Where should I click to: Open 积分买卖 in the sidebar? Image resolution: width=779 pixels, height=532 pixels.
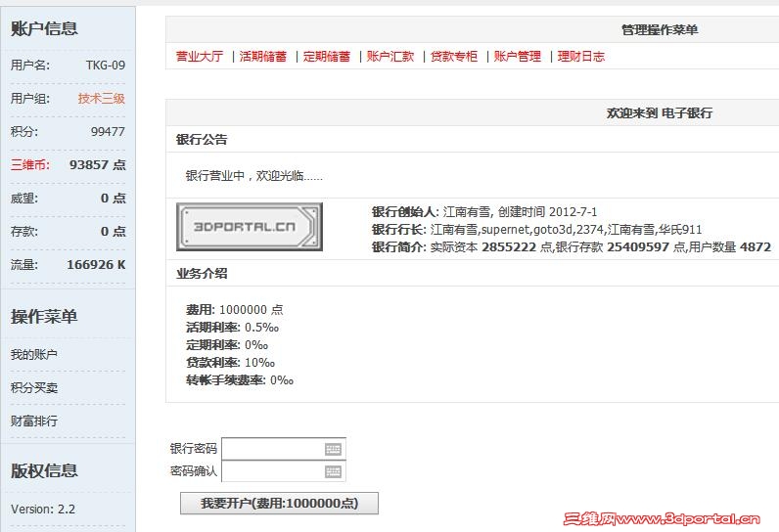pos(34,387)
